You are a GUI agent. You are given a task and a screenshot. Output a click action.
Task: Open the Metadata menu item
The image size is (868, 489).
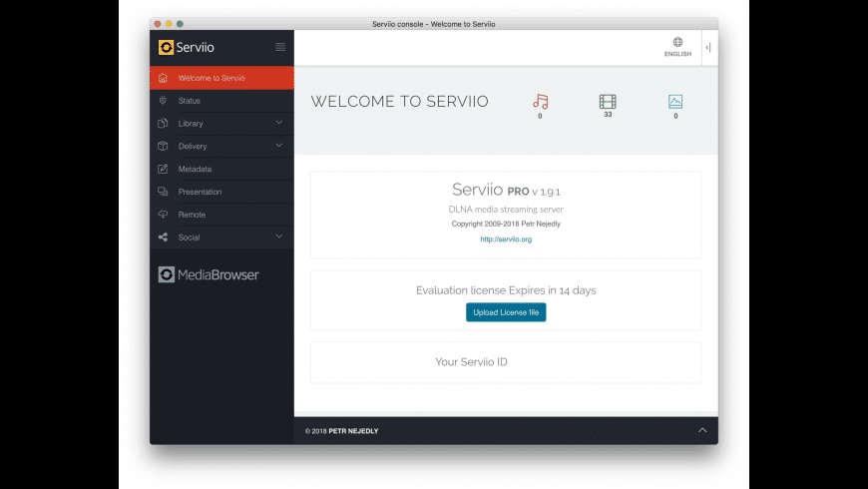pyautogui.click(x=221, y=169)
